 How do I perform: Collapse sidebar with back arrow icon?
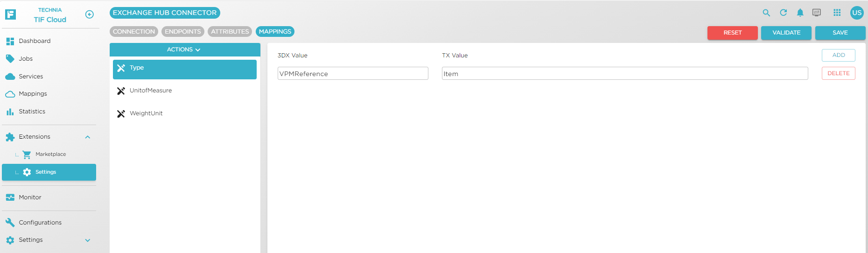tap(90, 14)
